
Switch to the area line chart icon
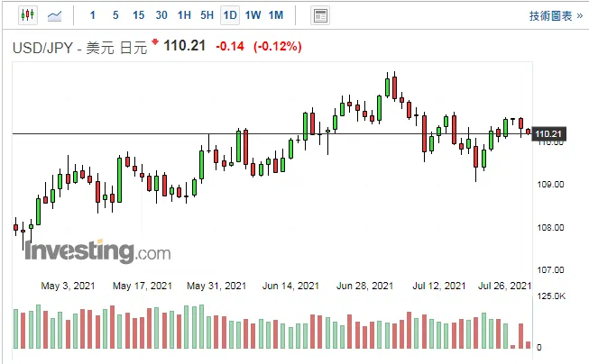point(54,15)
